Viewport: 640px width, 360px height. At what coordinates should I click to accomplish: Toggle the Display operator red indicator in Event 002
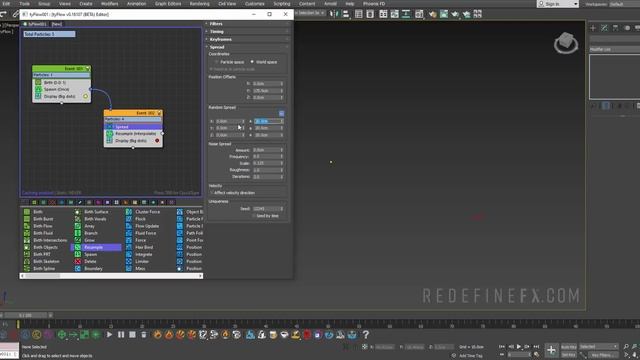(157, 140)
